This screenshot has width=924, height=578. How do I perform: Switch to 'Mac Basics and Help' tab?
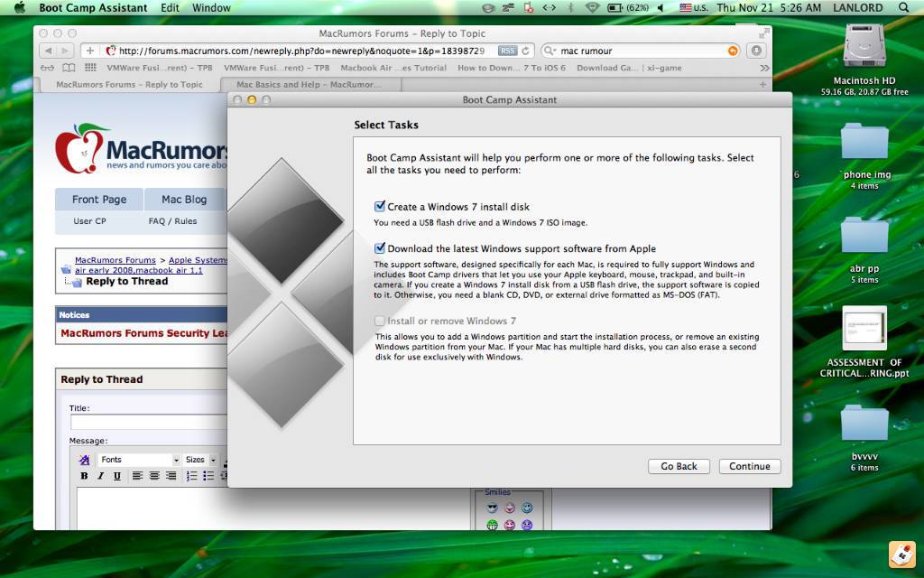pyautogui.click(x=310, y=84)
